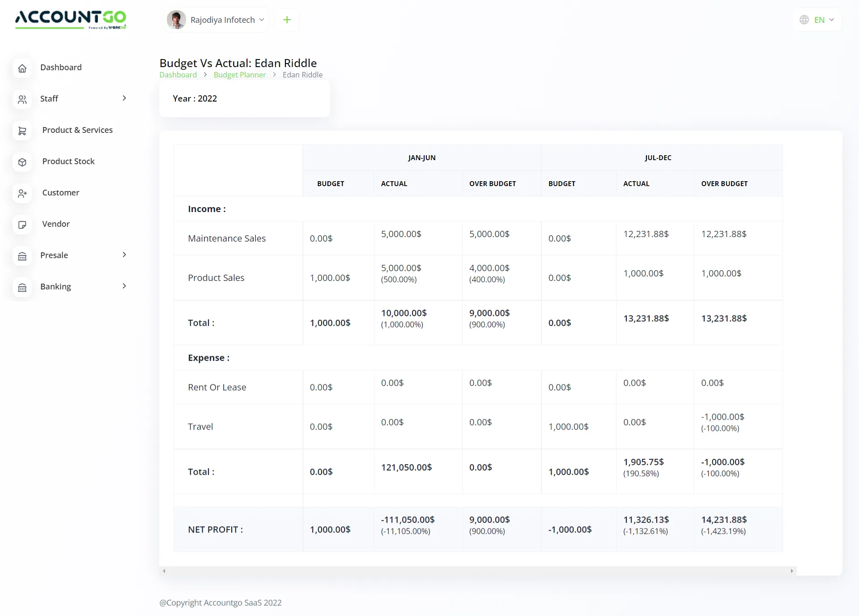Open the Vendor icon in sidebar
This screenshot has width=859, height=616.
click(x=22, y=225)
